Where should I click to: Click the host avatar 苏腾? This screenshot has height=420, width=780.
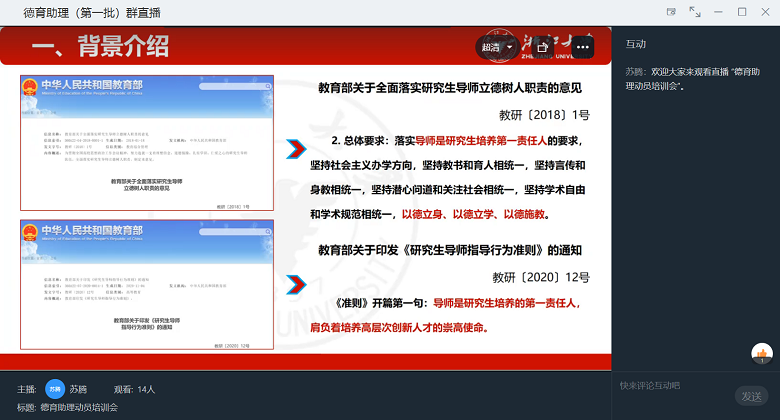[55, 388]
